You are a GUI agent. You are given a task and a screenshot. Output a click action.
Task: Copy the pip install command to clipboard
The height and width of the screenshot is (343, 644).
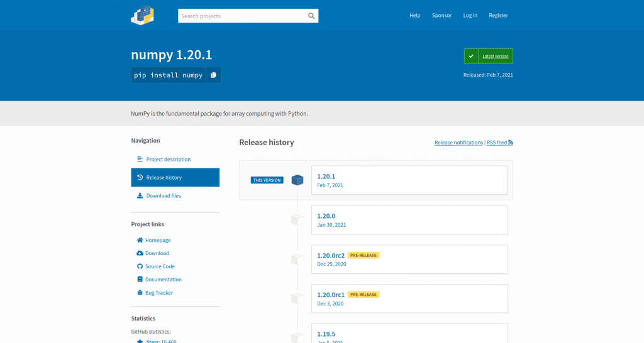[x=213, y=75]
